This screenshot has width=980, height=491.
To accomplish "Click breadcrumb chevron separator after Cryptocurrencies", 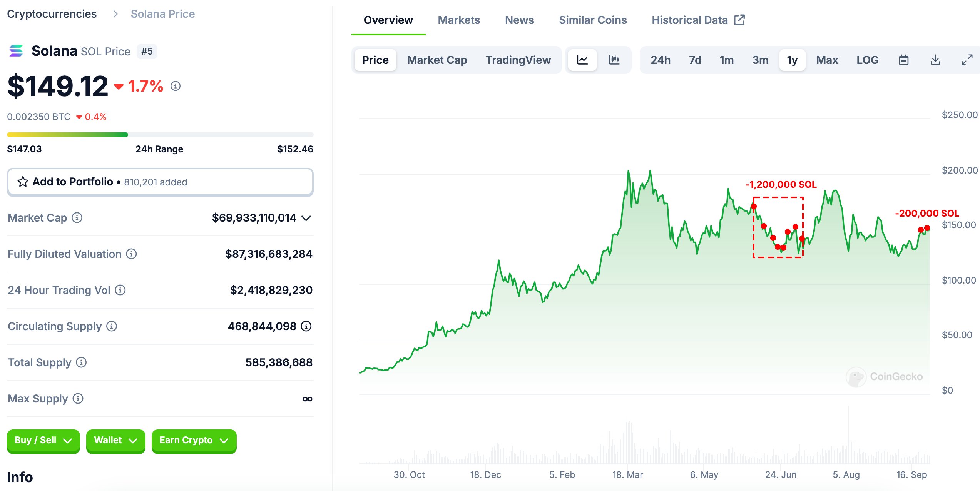I will (115, 14).
